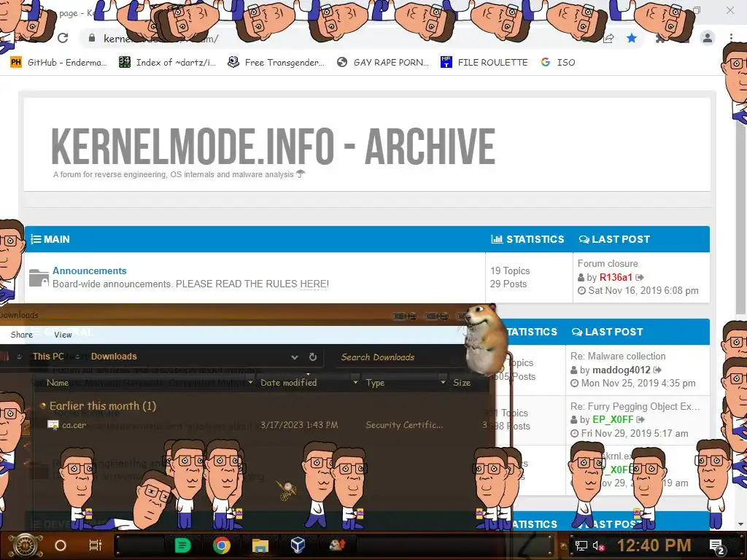View user R136a1 profile

(x=616, y=277)
